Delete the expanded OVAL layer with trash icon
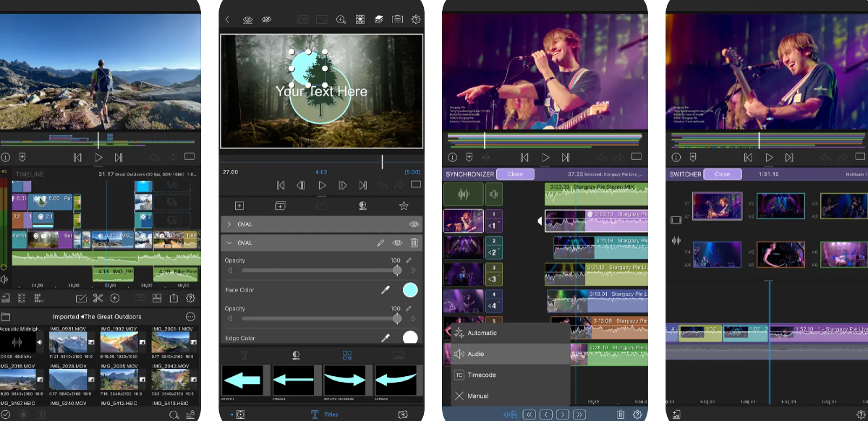This screenshot has height=421, width=868. [x=414, y=243]
